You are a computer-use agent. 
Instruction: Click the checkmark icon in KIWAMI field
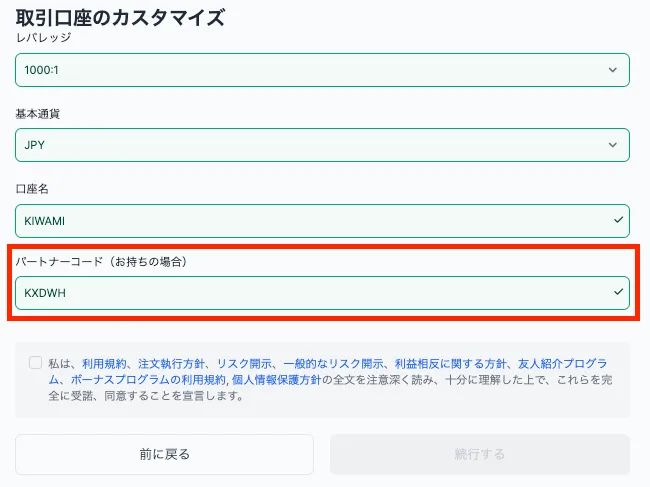[617, 218]
